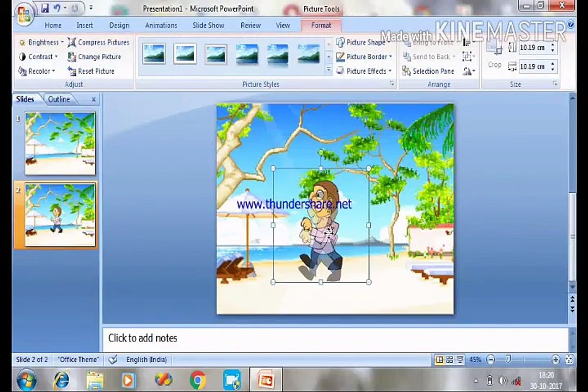Open Picture Styles dialog launcher
This screenshot has height=392, width=588.
[392, 84]
